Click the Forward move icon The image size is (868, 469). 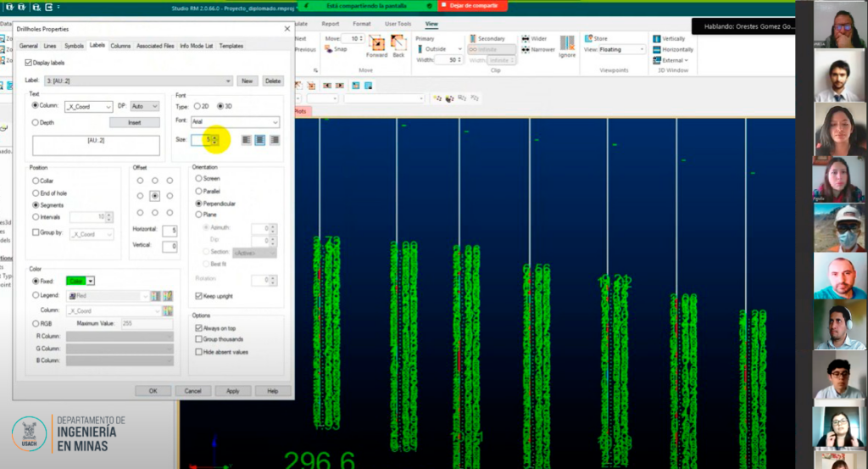pyautogui.click(x=376, y=44)
